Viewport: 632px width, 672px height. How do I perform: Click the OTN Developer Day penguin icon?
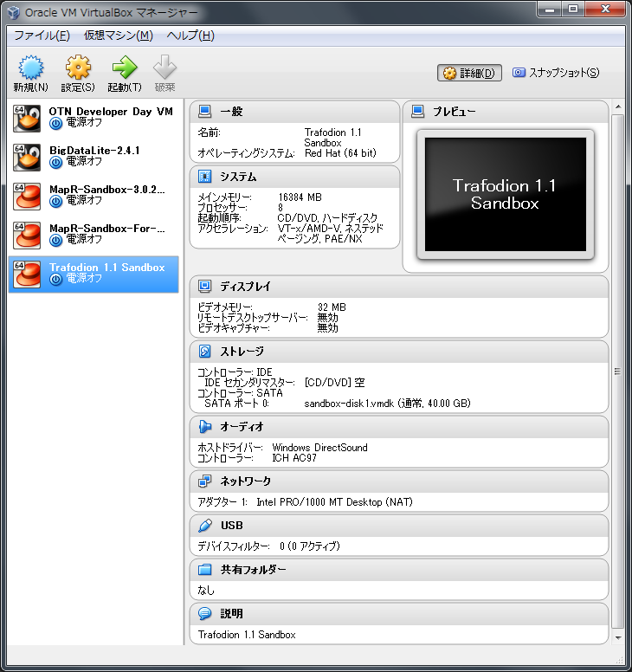[27, 119]
